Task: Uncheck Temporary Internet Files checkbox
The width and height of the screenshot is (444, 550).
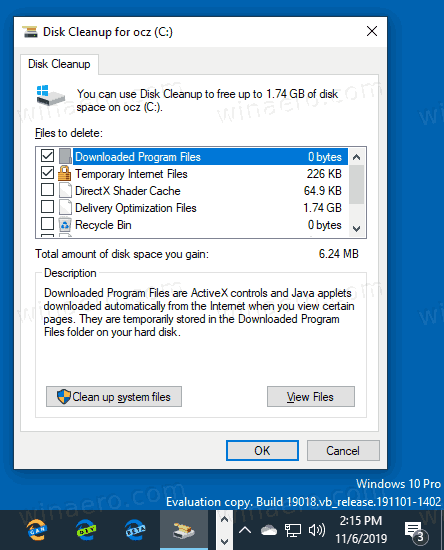Action: pyautogui.click(x=47, y=173)
